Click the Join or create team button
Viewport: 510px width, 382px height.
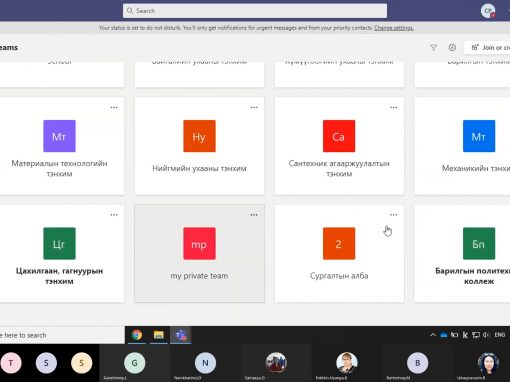click(487, 48)
